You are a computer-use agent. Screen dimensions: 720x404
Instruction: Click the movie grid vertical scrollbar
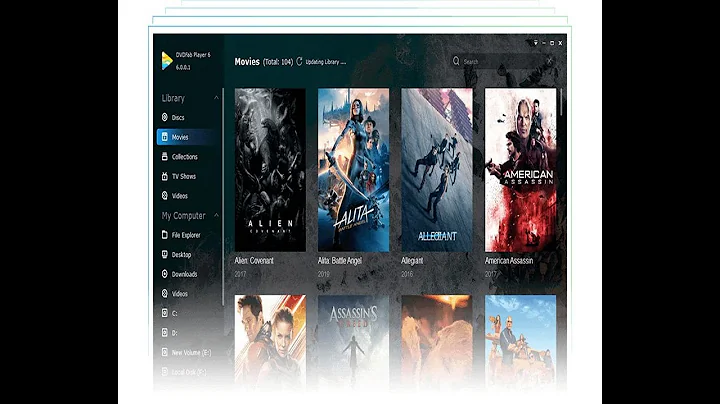pos(561,102)
